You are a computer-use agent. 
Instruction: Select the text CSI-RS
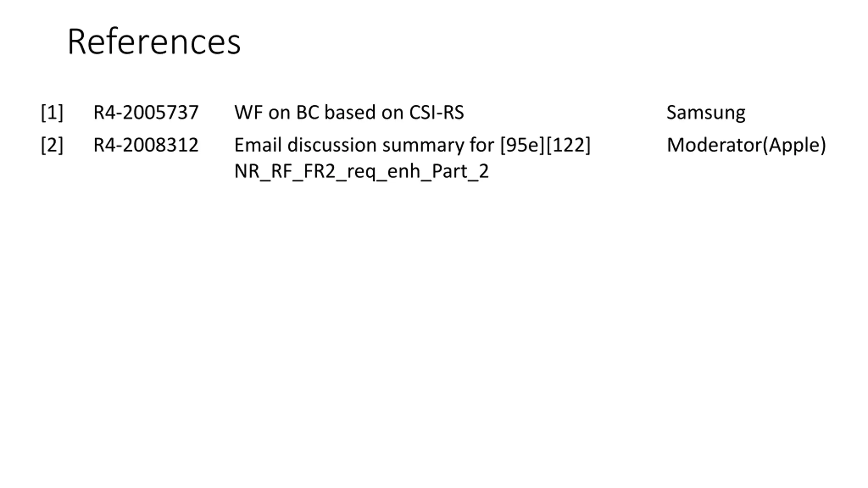[436, 112]
